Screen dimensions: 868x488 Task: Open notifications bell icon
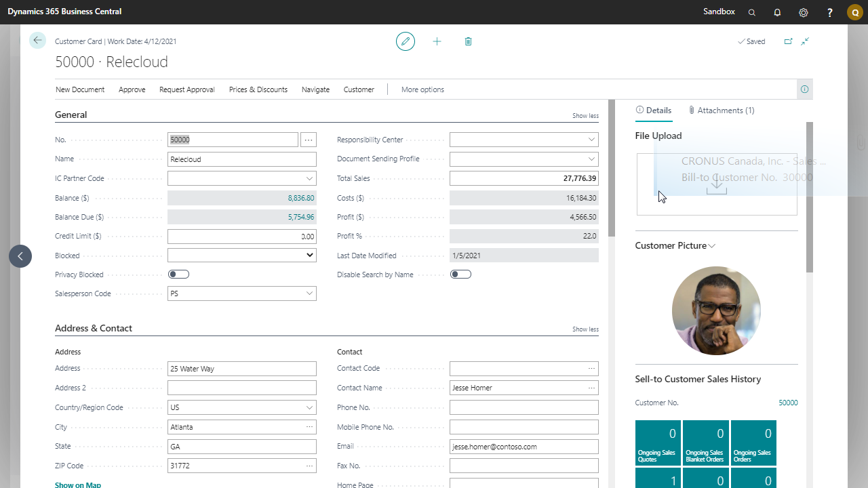[777, 12]
